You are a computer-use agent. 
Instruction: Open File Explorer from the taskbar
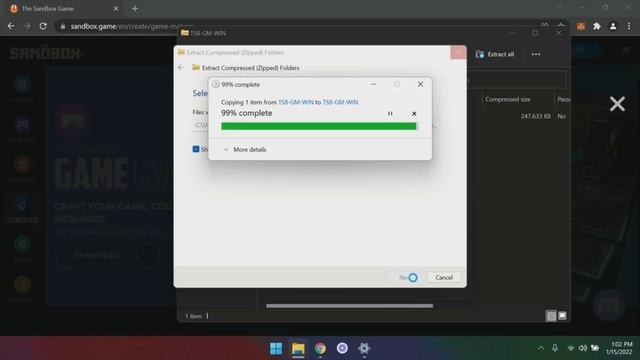pyautogui.click(x=298, y=348)
